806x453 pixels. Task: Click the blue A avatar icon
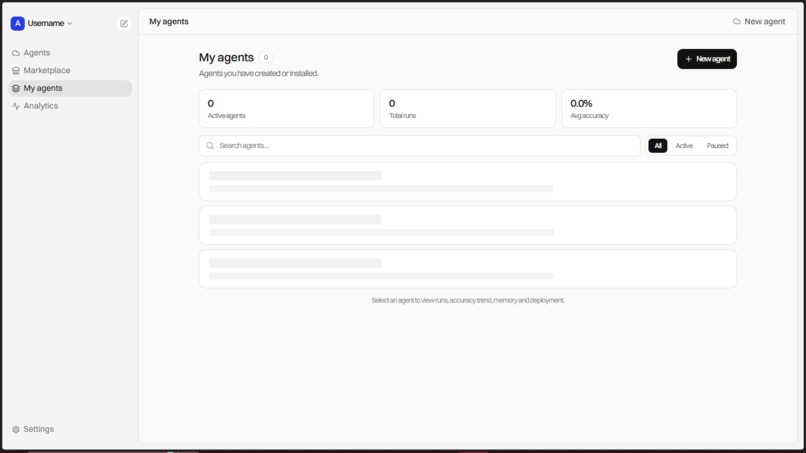coord(17,23)
